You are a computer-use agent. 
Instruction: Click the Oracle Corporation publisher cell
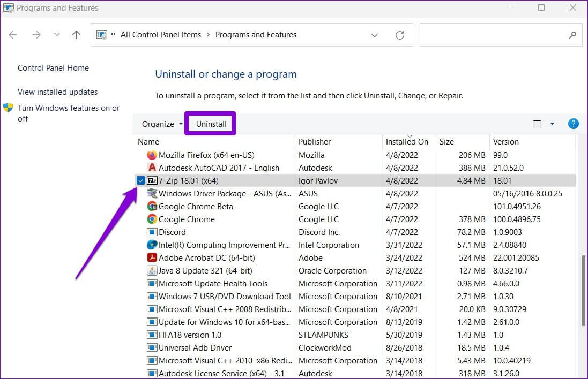tap(332, 271)
